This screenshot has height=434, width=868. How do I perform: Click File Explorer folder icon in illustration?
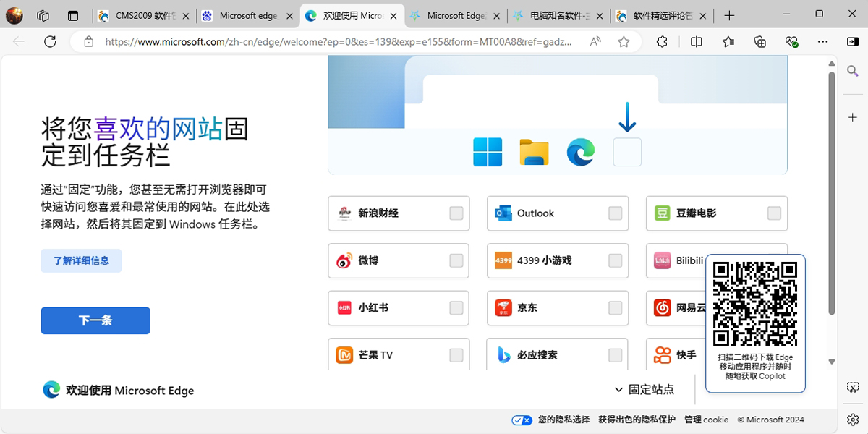point(534,152)
